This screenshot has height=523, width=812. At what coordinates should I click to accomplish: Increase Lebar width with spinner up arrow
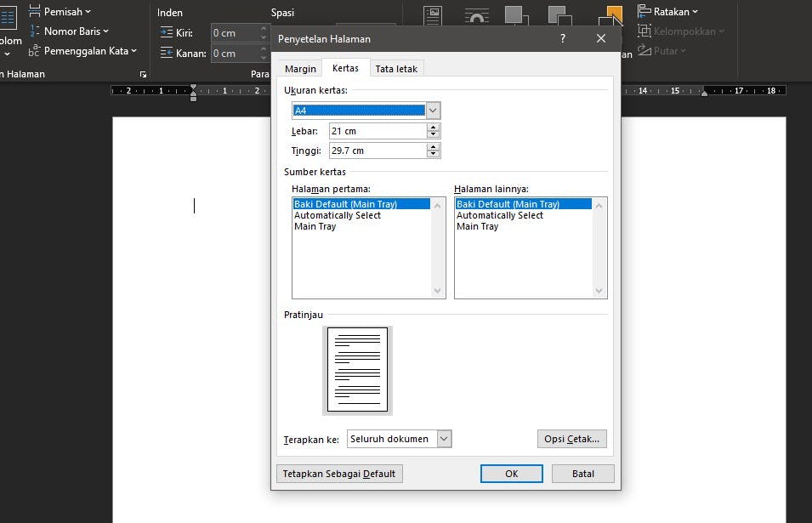(x=434, y=128)
